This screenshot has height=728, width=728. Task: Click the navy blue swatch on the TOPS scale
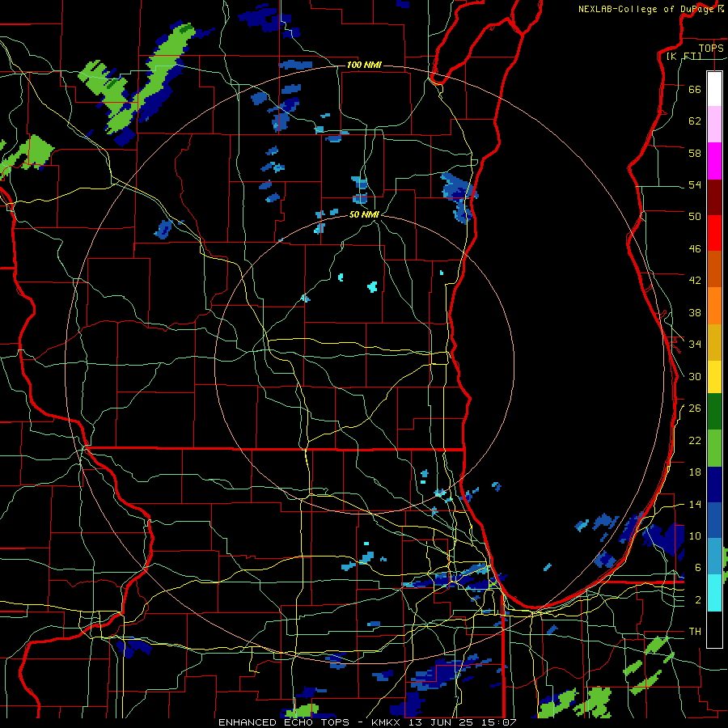[x=714, y=485]
